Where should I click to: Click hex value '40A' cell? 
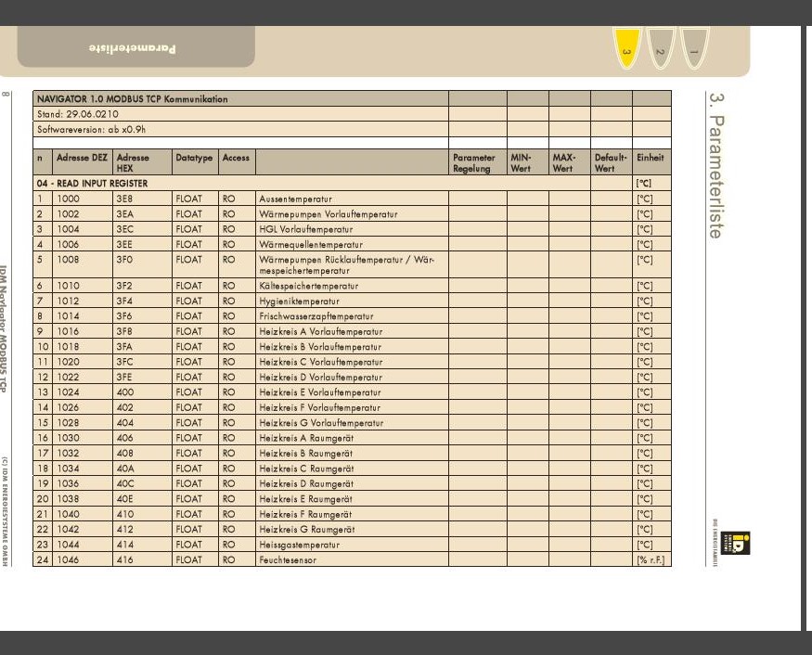pos(142,469)
